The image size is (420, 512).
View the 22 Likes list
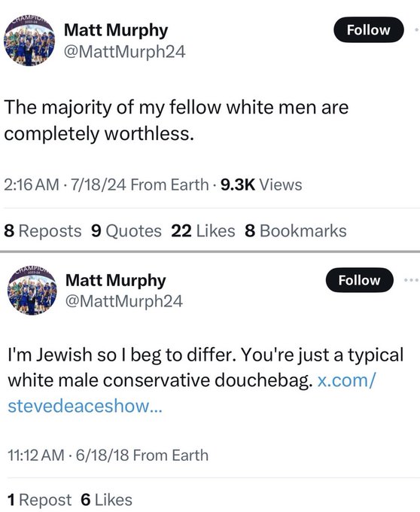203,231
